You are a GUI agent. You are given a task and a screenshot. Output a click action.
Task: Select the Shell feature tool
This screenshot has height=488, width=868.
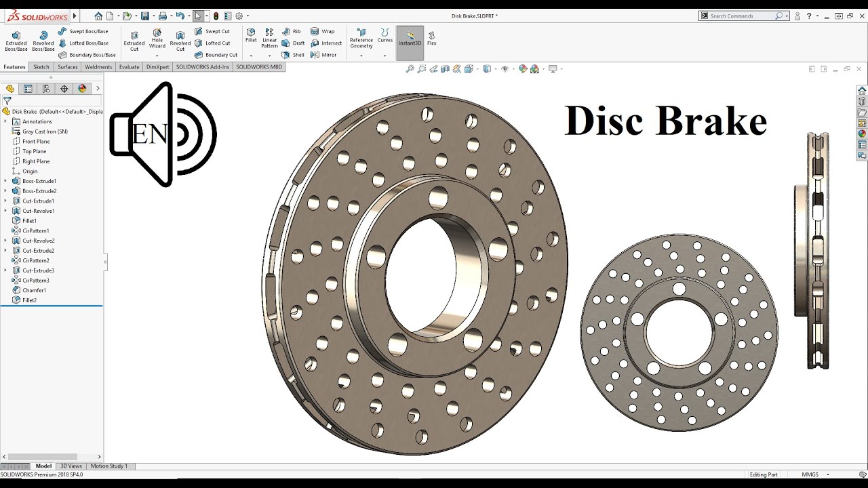pyautogui.click(x=293, y=55)
